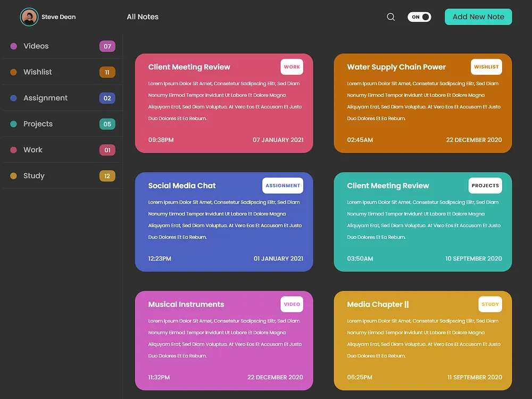Screen dimensions: 532x399
Task: Click the WORK tag on Client Meeting Review
Action: [x=292, y=67]
